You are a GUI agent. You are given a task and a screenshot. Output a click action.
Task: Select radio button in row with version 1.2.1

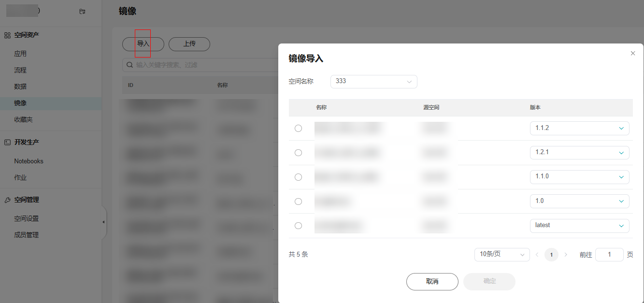point(298,153)
